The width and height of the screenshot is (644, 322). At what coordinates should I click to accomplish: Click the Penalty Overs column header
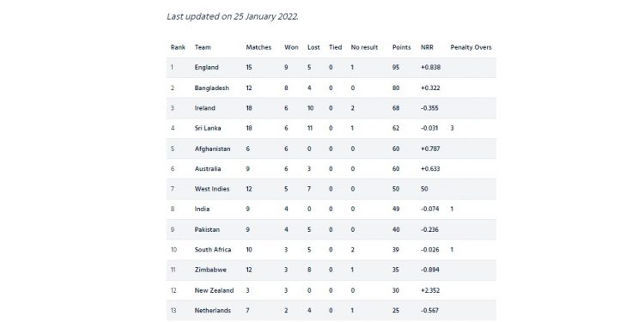471,47
